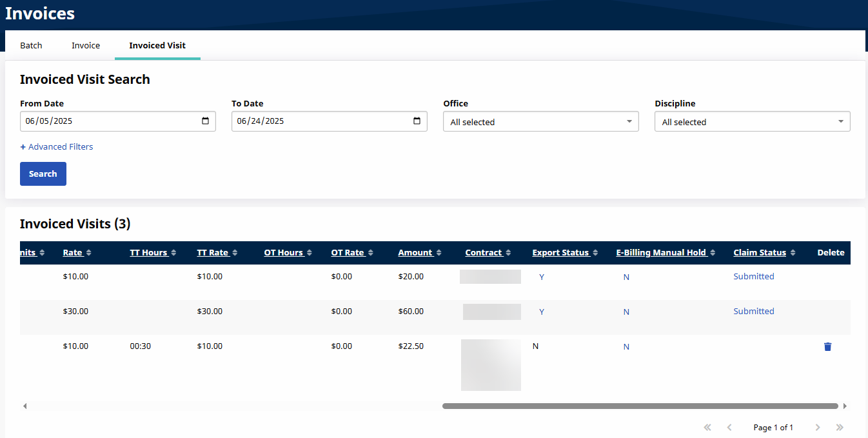Image resolution: width=868 pixels, height=438 pixels.
Task: Switch to the Invoice tab
Action: pos(86,46)
